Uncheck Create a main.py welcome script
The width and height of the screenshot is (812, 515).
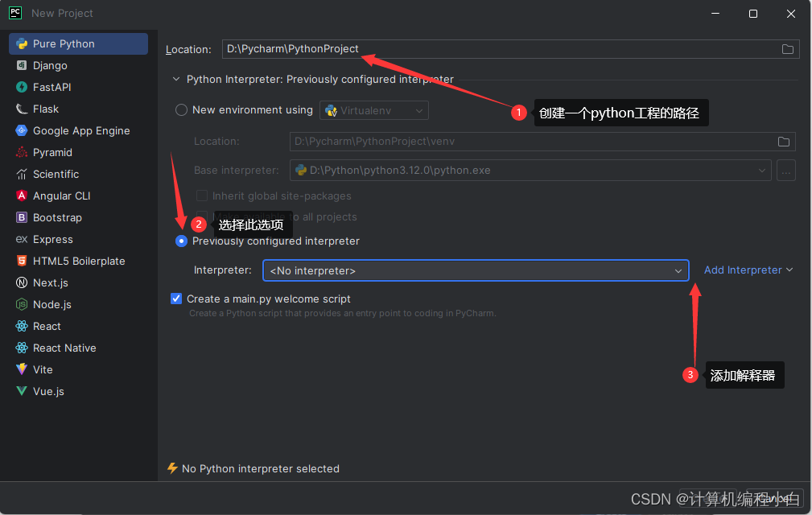pyautogui.click(x=176, y=299)
